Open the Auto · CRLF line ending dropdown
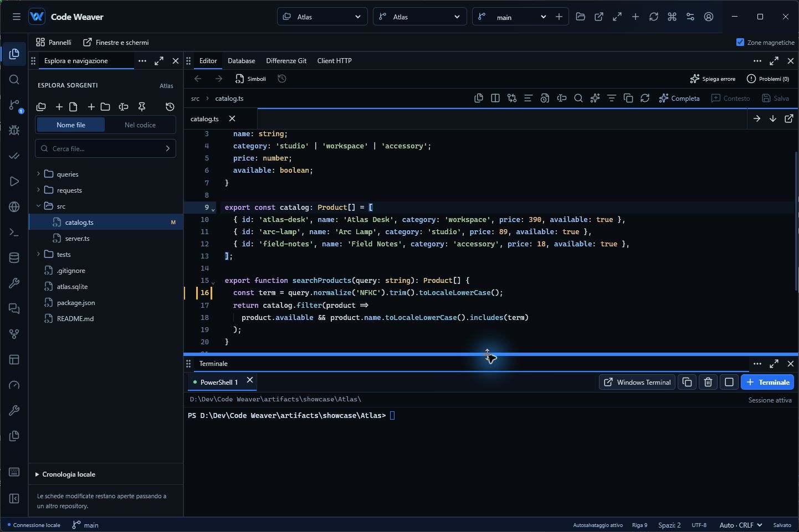Screen dimensions: 799x532 pos(741,525)
